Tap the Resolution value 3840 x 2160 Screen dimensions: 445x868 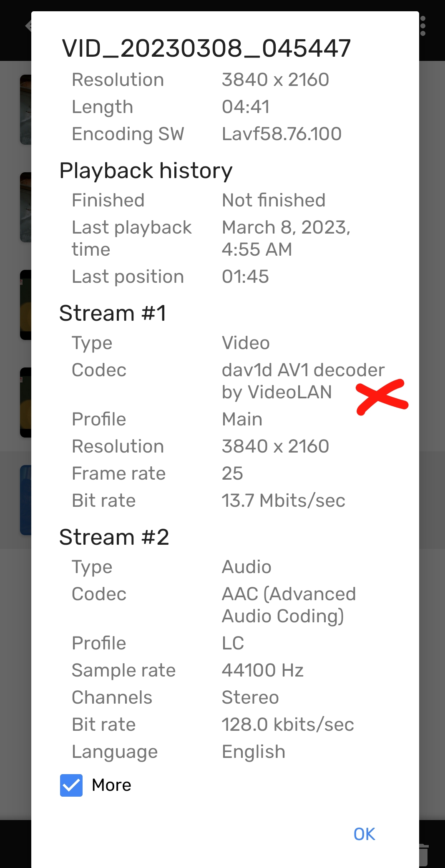[275, 79]
